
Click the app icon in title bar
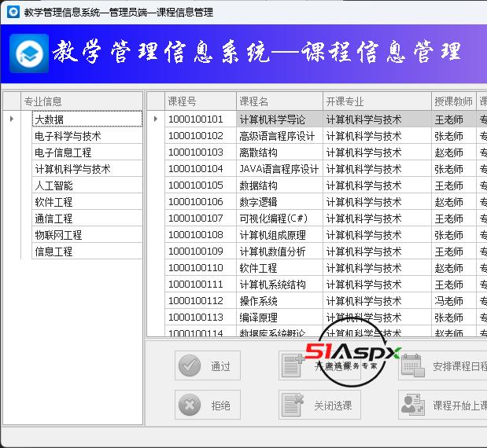[x=13, y=12]
